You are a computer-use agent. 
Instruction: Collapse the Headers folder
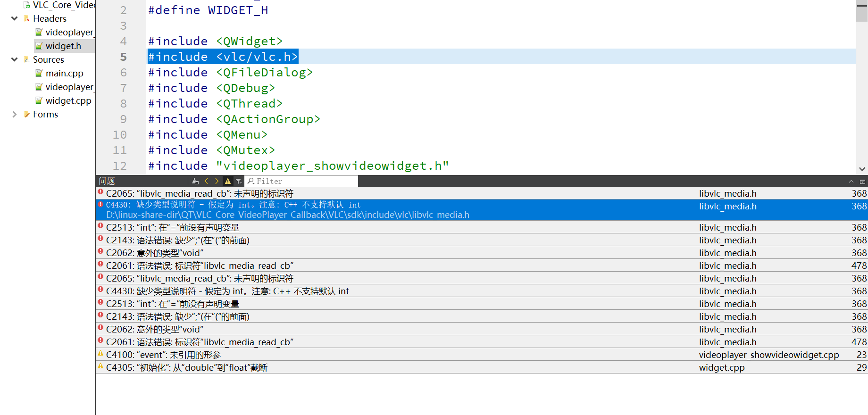coord(14,18)
